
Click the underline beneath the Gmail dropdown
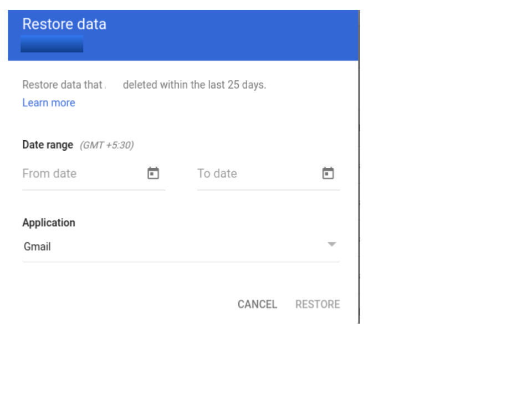[181, 262]
